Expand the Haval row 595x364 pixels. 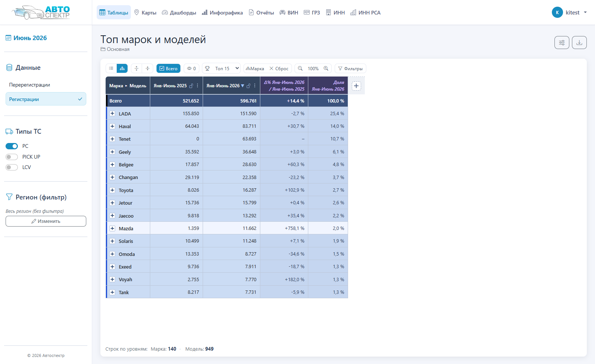point(112,126)
